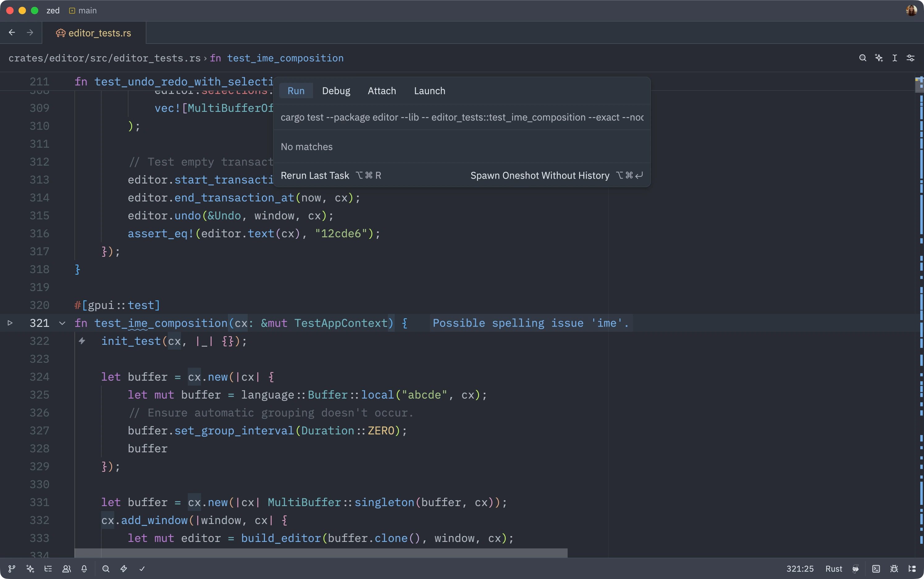Toggle the terminal panel icon
The height and width of the screenshot is (579, 924).
click(876, 569)
